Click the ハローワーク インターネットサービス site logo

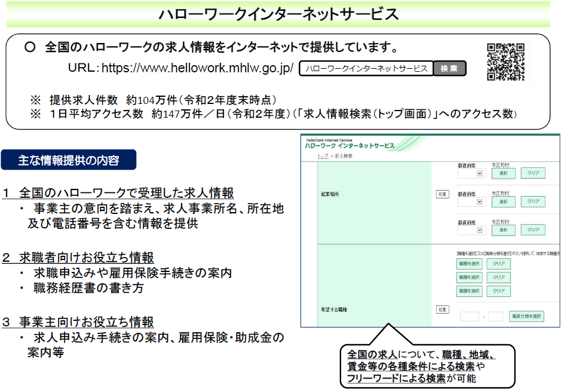pyautogui.click(x=350, y=145)
